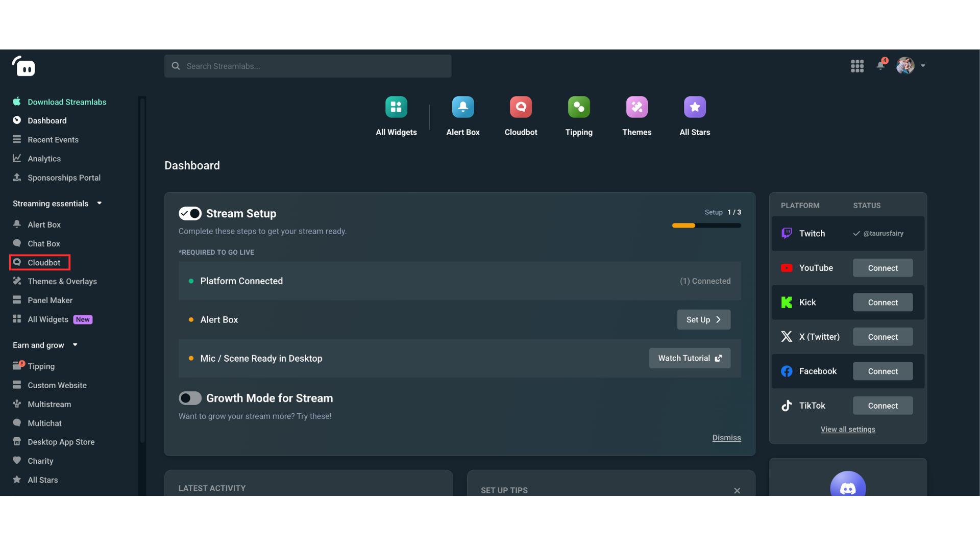The width and height of the screenshot is (980, 551).
Task: Open Analytics in the sidebar
Action: pos(44,159)
